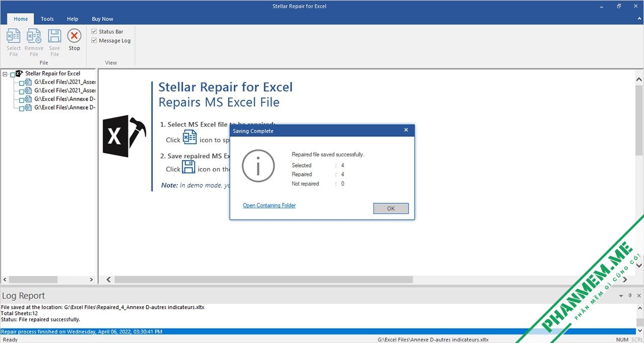Image resolution: width=644 pixels, height=343 pixels.
Task: Click the floppy disk icon in instruction step 2
Action: (188, 167)
